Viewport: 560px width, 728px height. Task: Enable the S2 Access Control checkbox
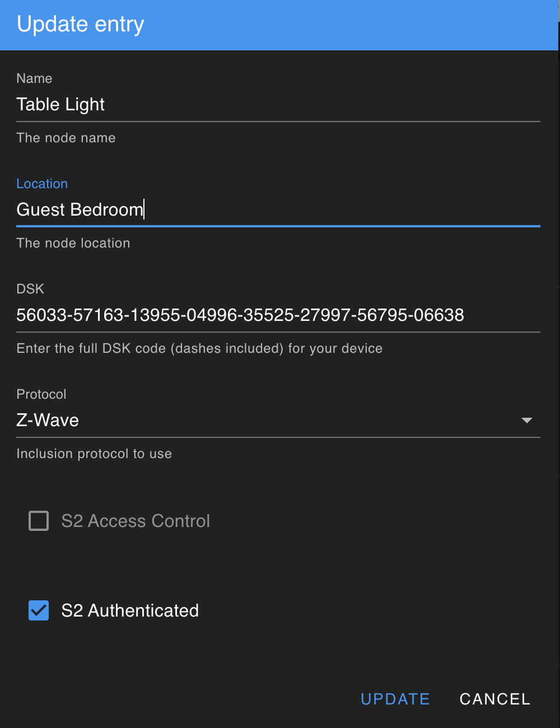pos(39,521)
